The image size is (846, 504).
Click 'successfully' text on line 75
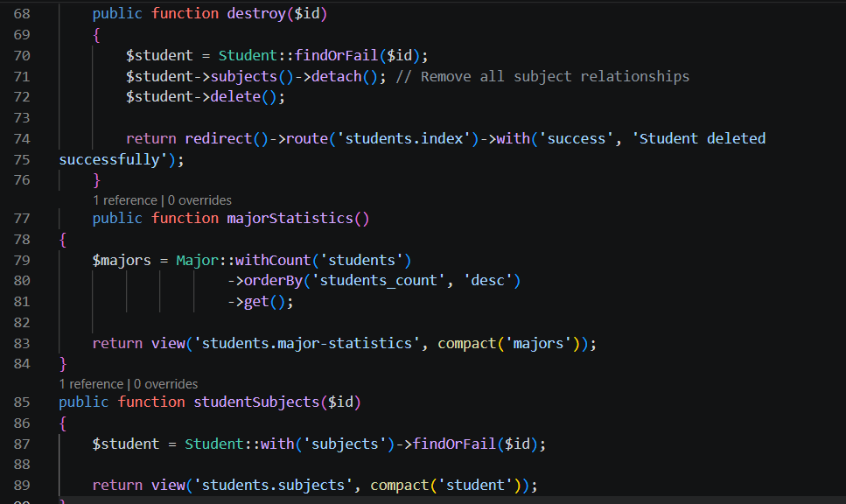109,160
